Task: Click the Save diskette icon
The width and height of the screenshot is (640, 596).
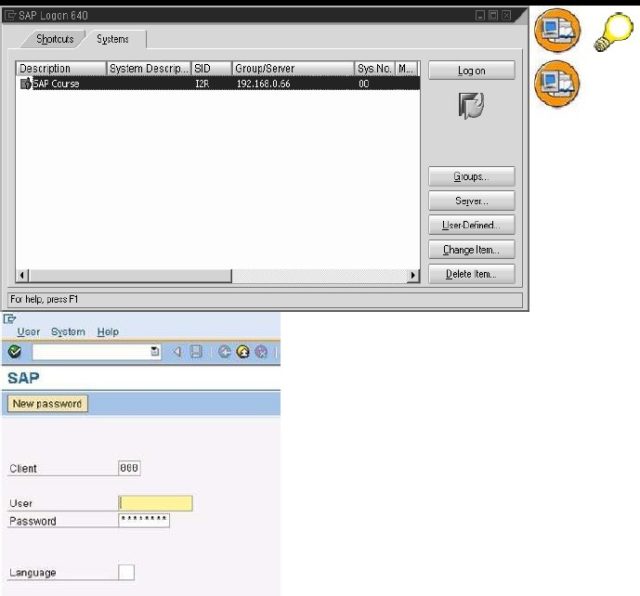Action: point(196,351)
